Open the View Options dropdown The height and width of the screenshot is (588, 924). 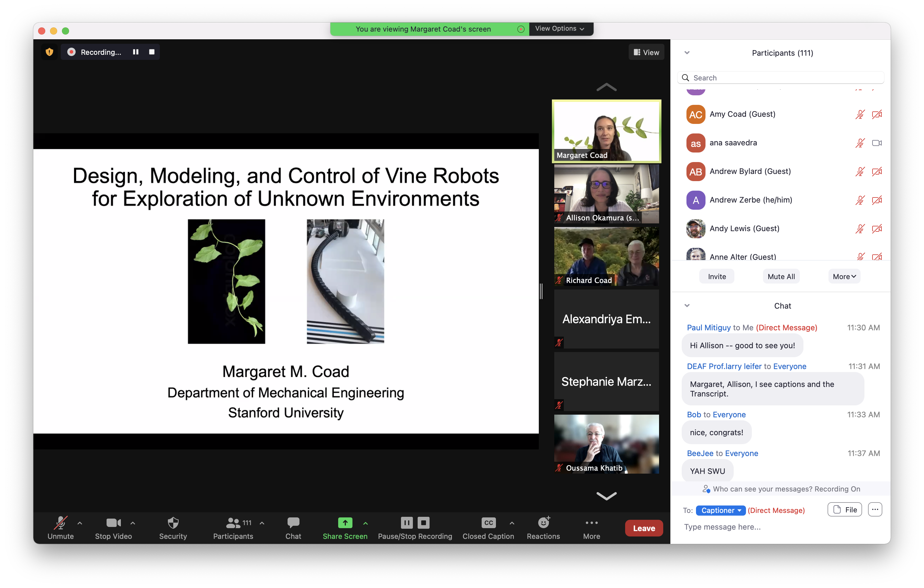click(x=561, y=29)
